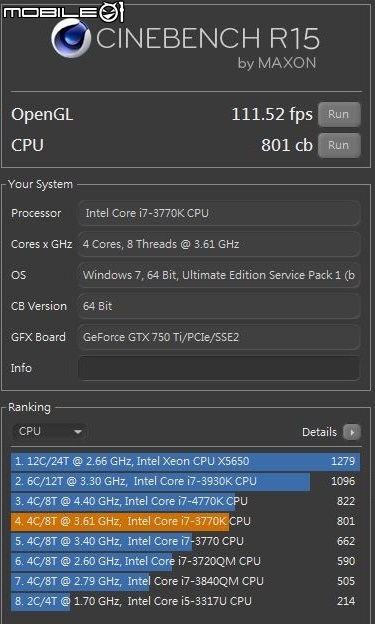This screenshot has height=624, width=375.
Task: Select the Processor field showing i7-3770K
Action: pos(219,213)
